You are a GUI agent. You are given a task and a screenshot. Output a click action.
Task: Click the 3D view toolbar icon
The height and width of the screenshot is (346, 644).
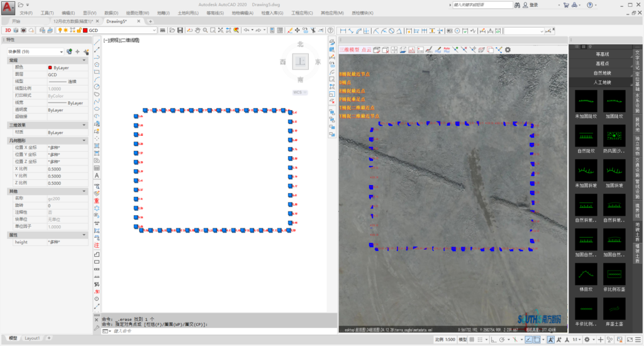point(8,30)
